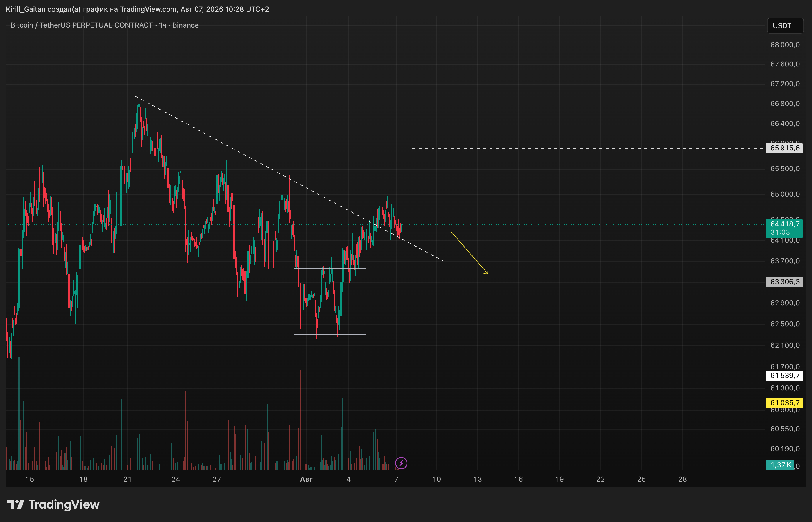Click the date label 13 on the time axis
The height and width of the screenshot is (522, 812).
coord(478,479)
